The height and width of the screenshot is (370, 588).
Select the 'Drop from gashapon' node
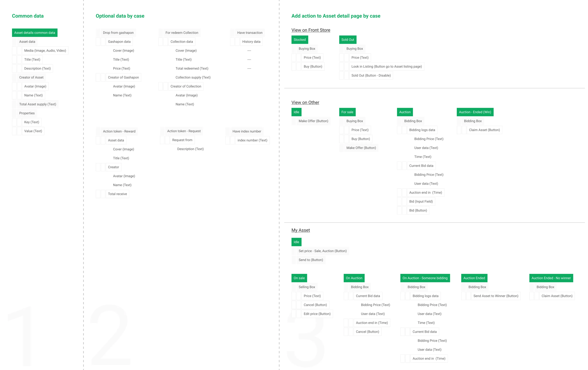(118, 33)
